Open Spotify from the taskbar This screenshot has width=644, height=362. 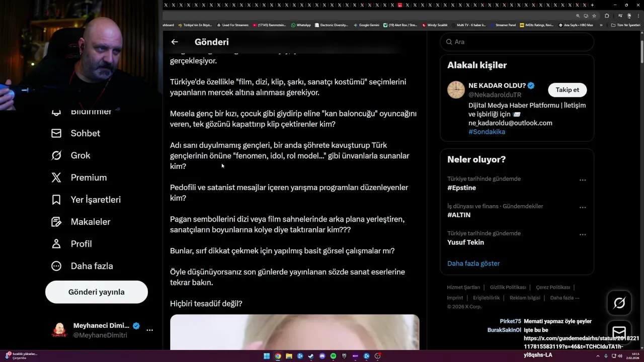pyautogui.click(x=333, y=356)
